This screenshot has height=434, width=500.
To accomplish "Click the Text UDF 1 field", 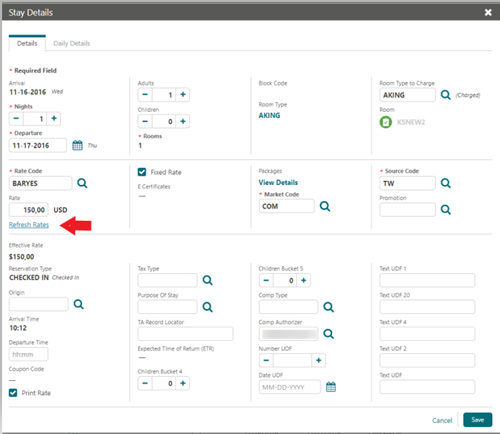I will [x=427, y=280].
